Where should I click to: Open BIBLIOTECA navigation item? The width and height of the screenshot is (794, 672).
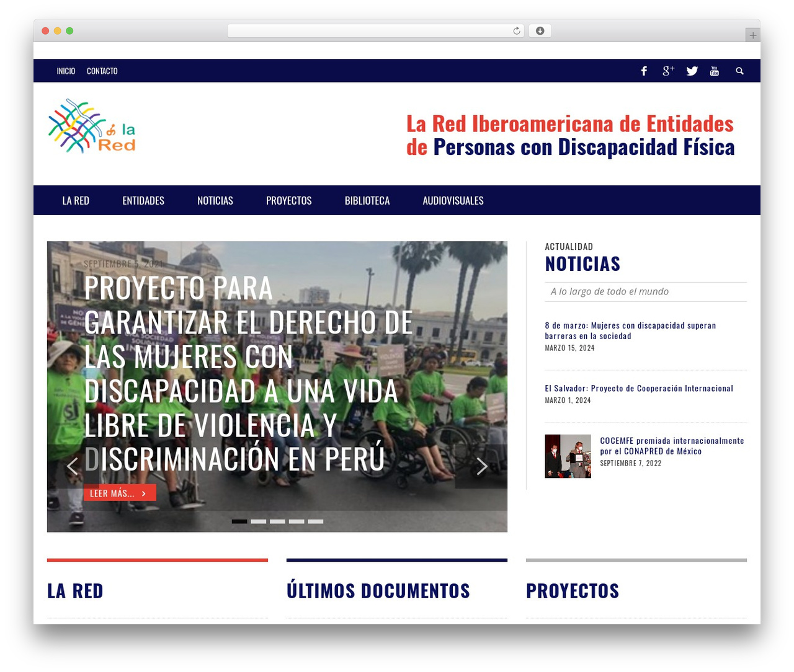pyautogui.click(x=367, y=200)
